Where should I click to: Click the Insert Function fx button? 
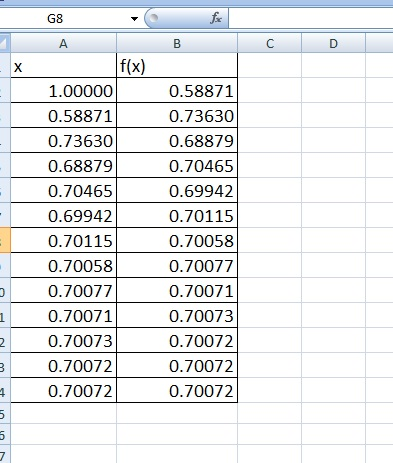coord(216,18)
